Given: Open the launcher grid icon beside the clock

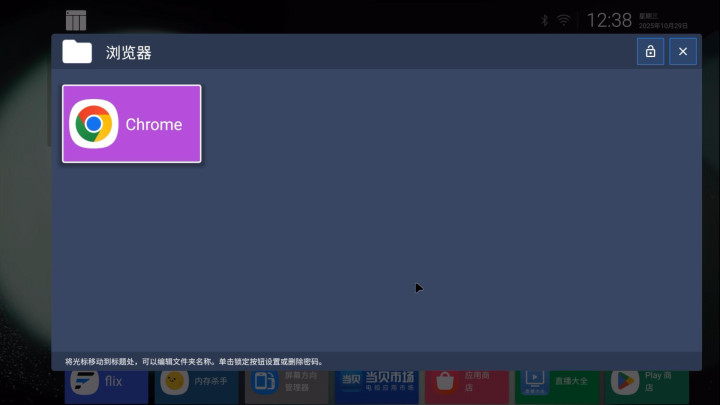Looking at the screenshot, I should (76, 20).
